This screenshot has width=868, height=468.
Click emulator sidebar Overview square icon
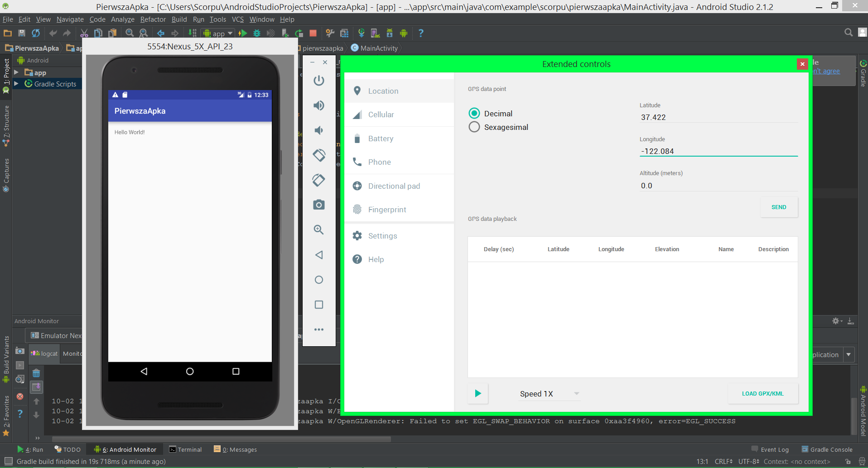tap(319, 305)
